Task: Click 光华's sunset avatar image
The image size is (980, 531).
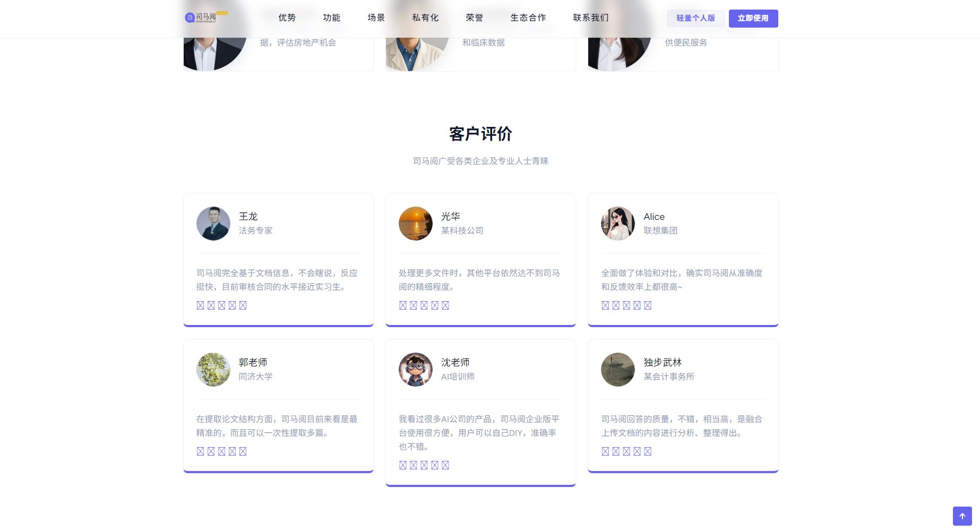Action: pyautogui.click(x=416, y=224)
